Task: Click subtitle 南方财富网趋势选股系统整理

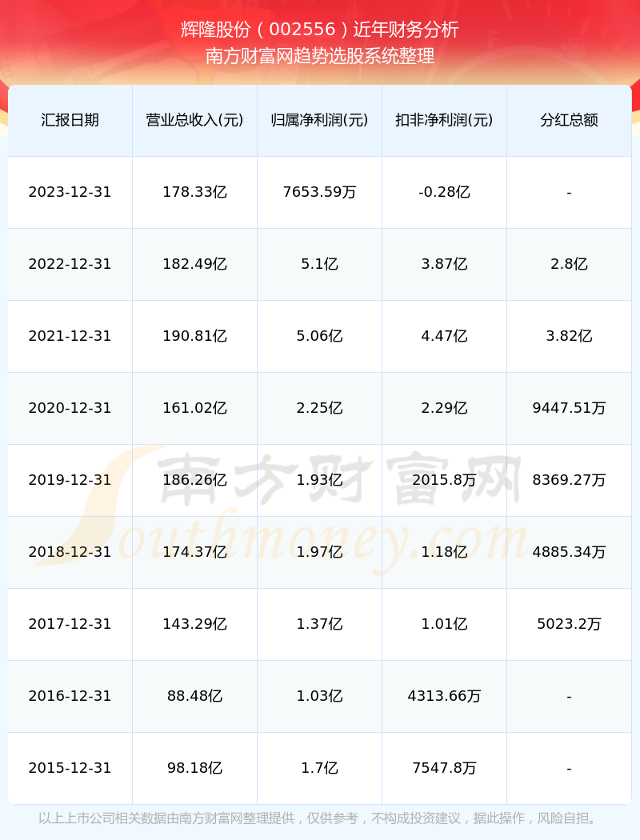Action: click(320, 56)
